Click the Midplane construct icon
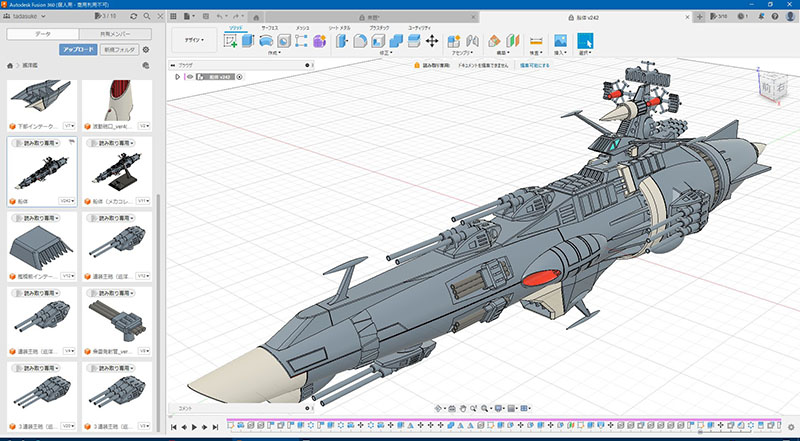The image size is (800, 441). (512, 41)
